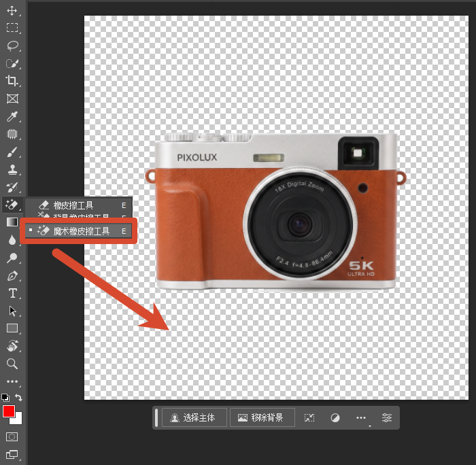This screenshot has width=476, height=465.
Task: Click the 选择主体 button
Action: pyautogui.click(x=194, y=417)
